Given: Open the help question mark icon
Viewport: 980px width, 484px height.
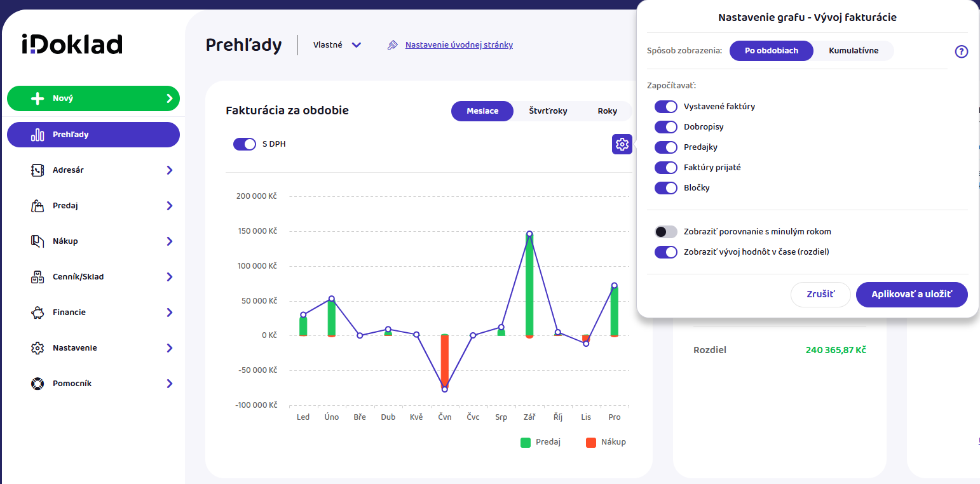Looking at the screenshot, I should point(962,51).
